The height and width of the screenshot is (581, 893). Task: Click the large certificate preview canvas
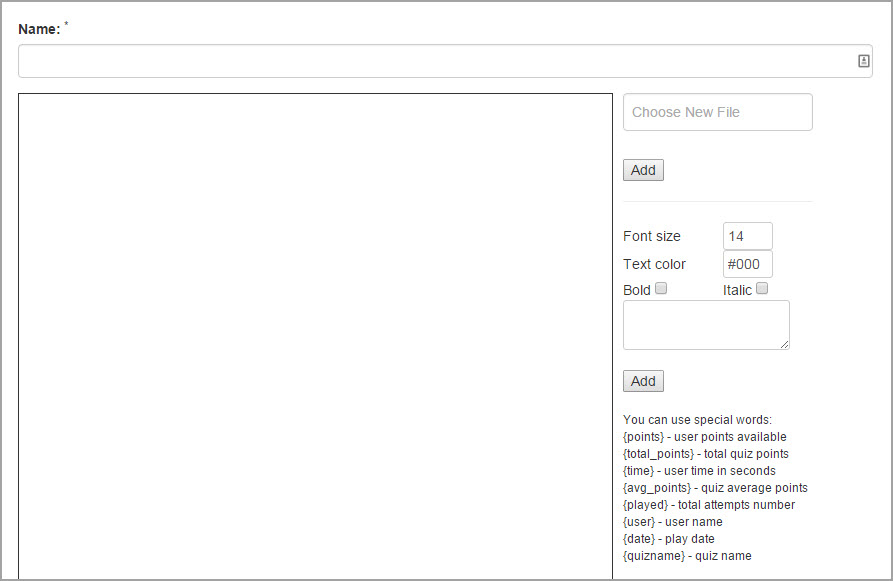pyautogui.click(x=316, y=336)
